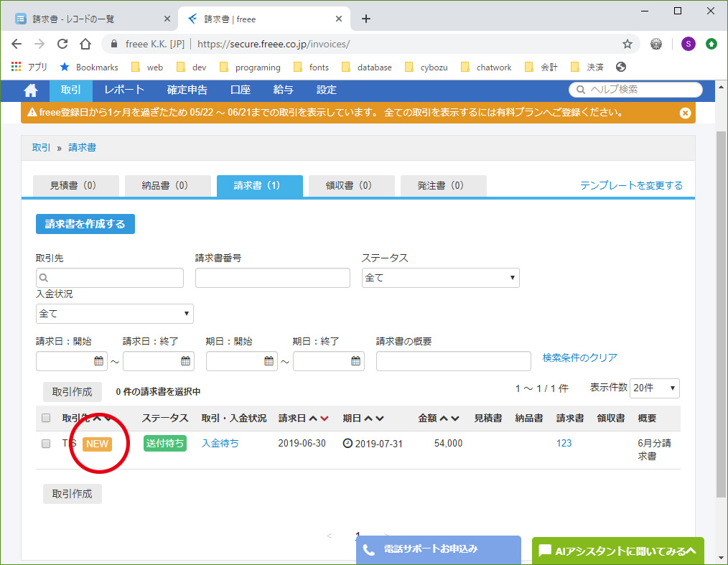Image resolution: width=728 pixels, height=565 pixels.
Task: Click the ヘルプ検索 search box
Action: tap(635, 90)
